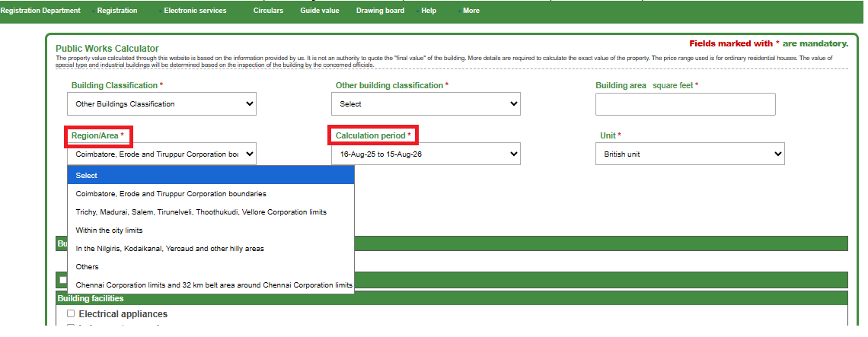Viewport: 868px width, 337px height.
Task: Expand the Other building classification dropdown
Action: click(426, 104)
